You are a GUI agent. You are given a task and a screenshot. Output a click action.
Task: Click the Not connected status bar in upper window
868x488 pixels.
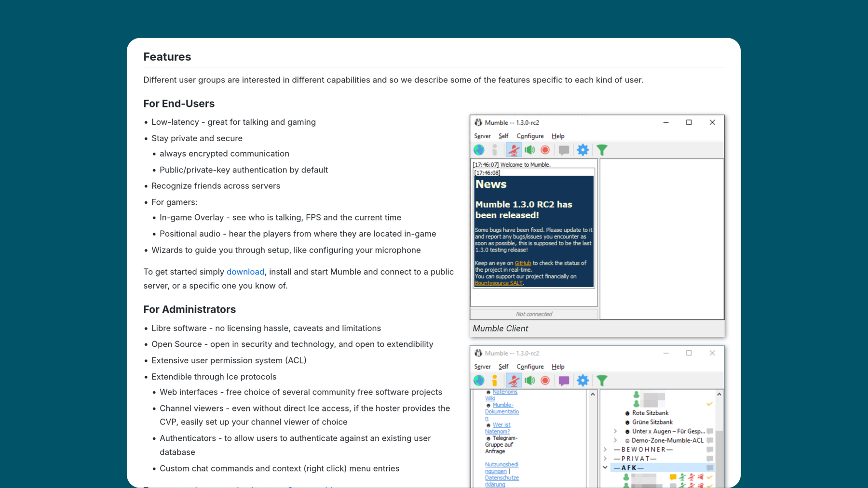(x=534, y=314)
